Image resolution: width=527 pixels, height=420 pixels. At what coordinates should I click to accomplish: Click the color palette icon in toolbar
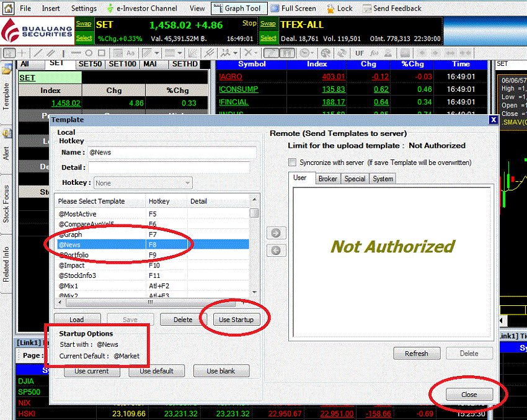pyautogui.click(x=325, y=53)
